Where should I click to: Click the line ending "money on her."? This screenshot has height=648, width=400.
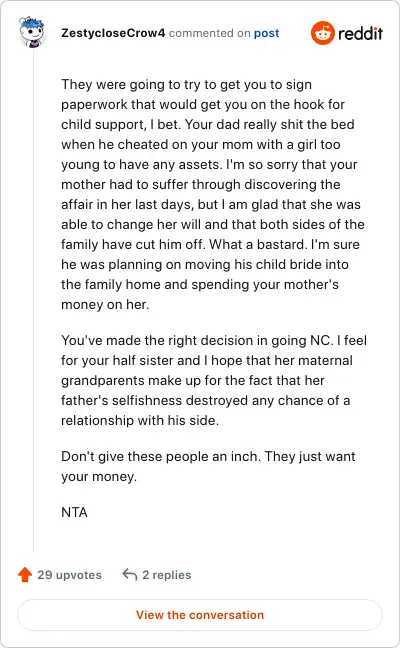(105, 305)
